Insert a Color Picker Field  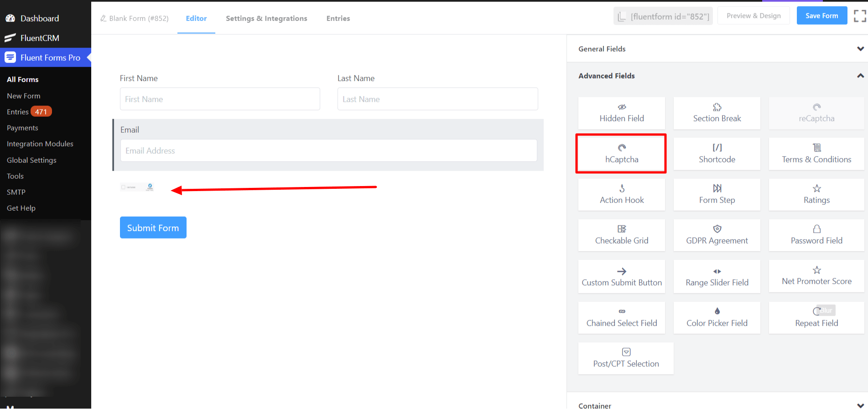(717, 318)
